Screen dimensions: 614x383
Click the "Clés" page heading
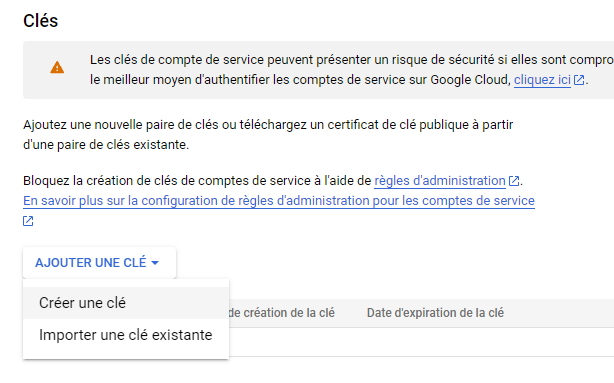click(40, 21)
